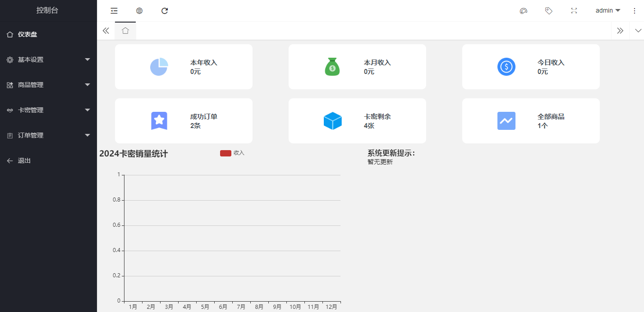This screenshot has width=644, height=312.
Task: Refresh the page with the reload icon
Action: 164,10
